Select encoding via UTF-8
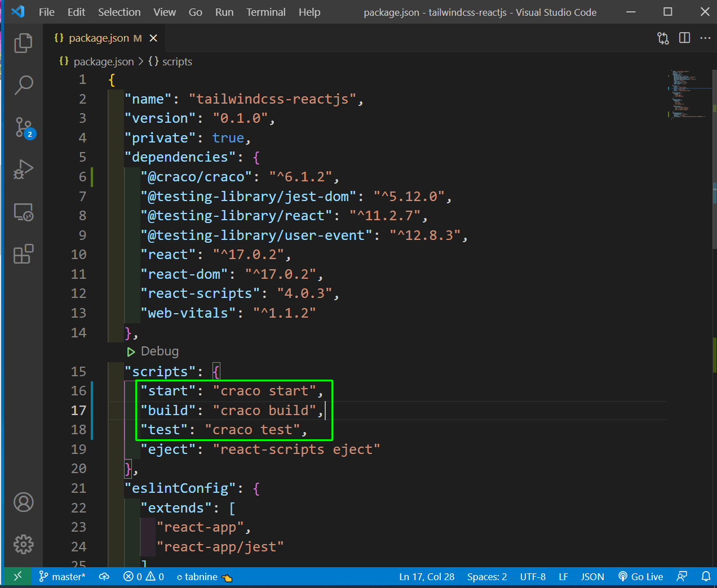 533,577
